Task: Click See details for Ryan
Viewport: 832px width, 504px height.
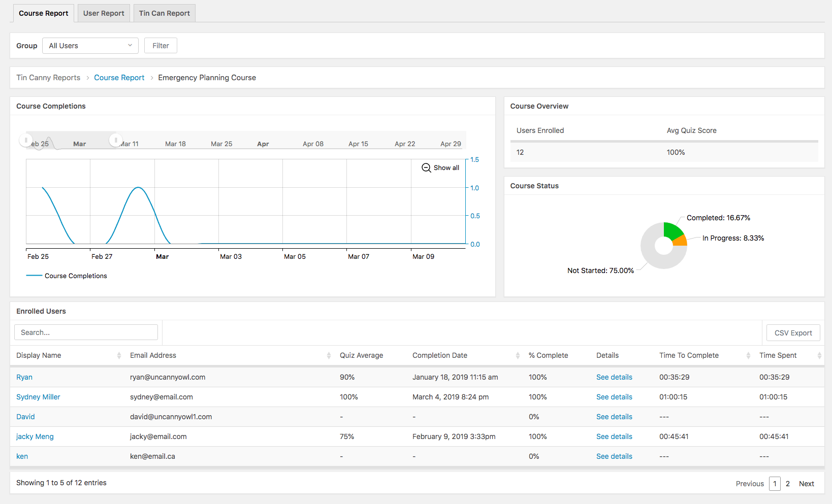Action: tap(614, 377)
